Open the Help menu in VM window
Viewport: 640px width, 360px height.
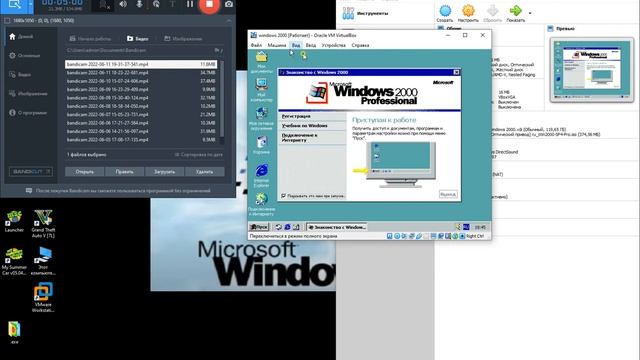click(360, 45)
